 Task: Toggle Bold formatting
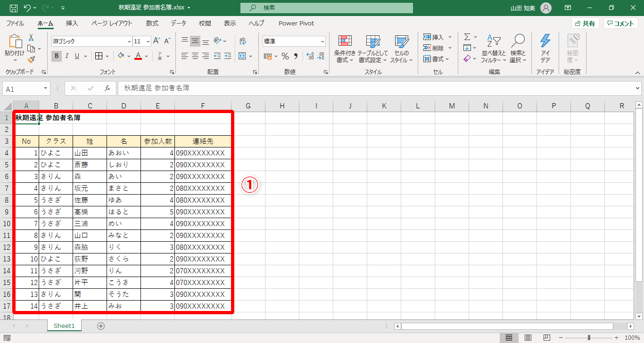click(x=57, y=56)
